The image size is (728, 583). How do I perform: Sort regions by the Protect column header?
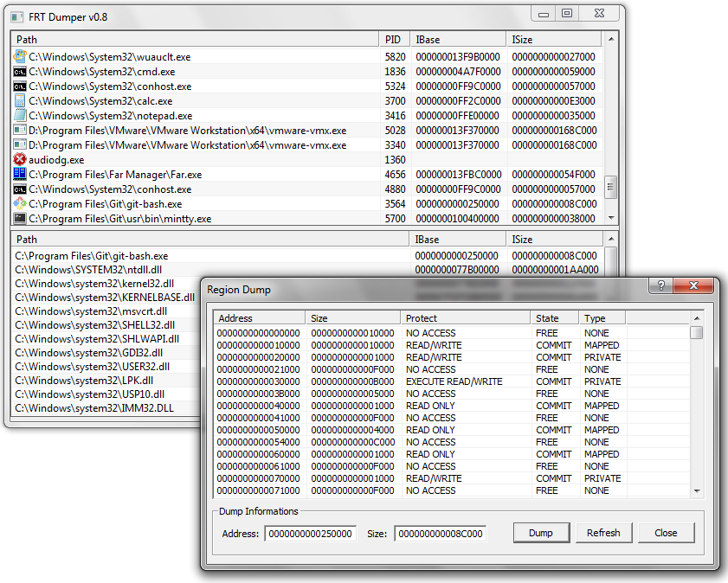tap(465, 318)
